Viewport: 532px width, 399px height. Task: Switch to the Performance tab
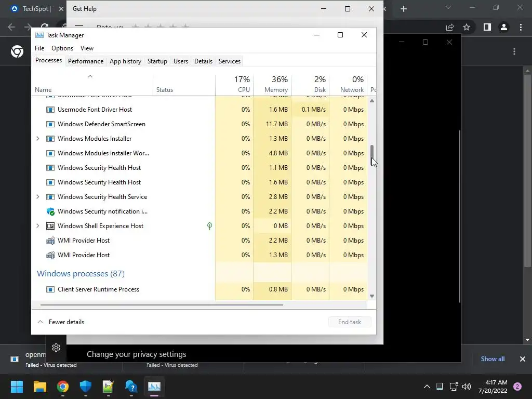point(86,61)
